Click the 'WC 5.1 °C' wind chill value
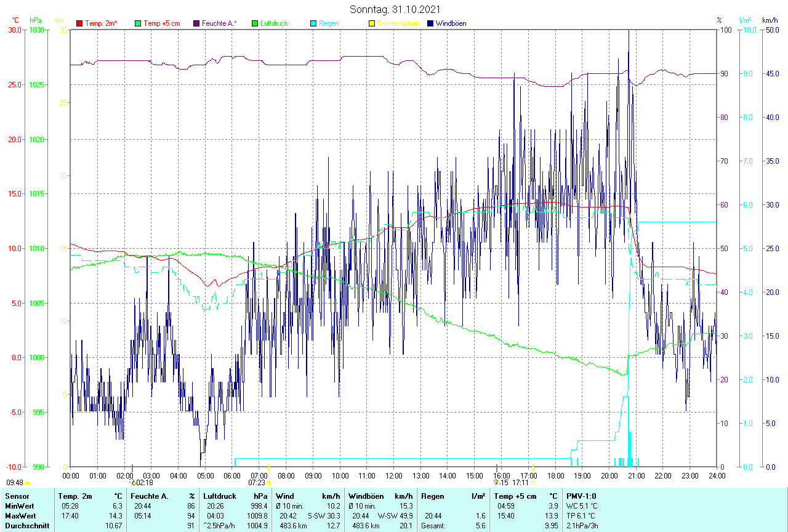The image size is (788, 532). point(582,506)
